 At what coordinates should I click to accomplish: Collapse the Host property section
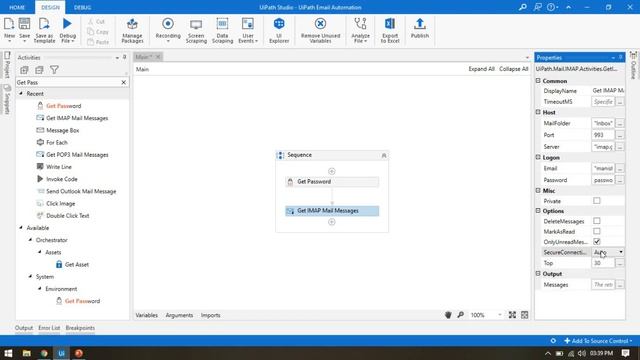click(x=538, y=112)
